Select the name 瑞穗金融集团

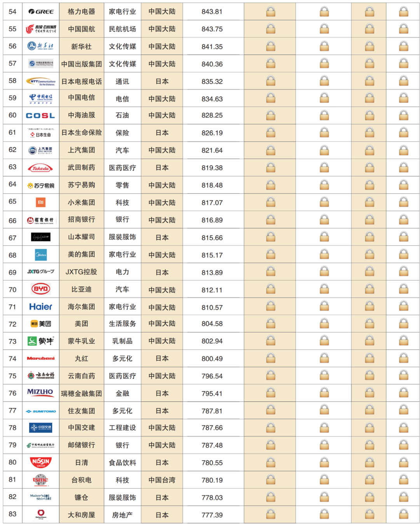[x=81, y=394]
